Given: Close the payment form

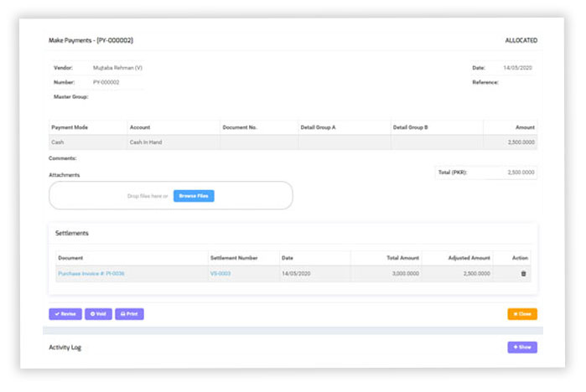Looking at the screenshot, I should [x=522, y=314].
